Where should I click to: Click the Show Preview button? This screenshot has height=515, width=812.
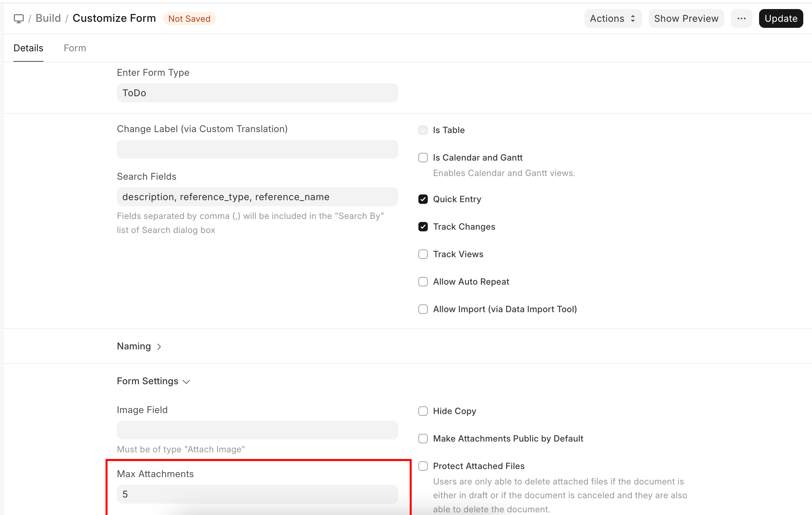pyautogui.click(x=686, y=18)
